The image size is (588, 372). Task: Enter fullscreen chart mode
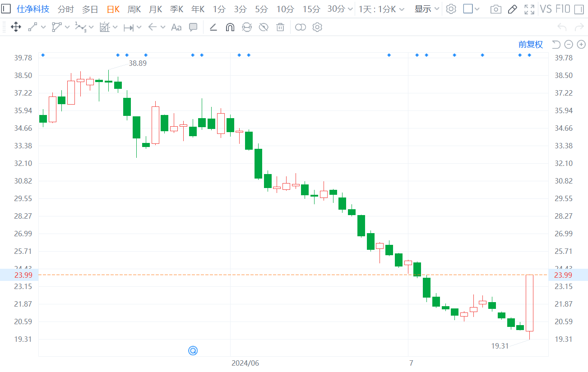coord(529,9)
